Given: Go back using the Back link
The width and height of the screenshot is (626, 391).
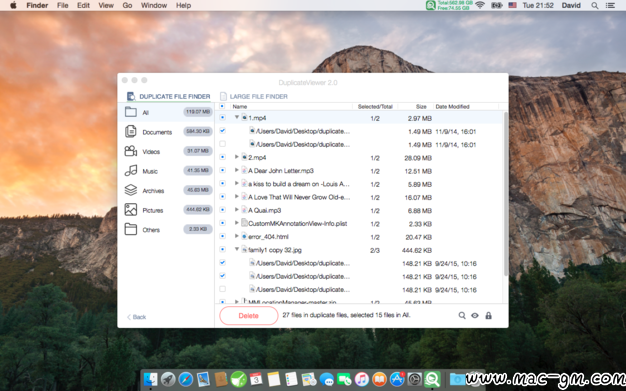Looking at the screenshot, I should tap(137, 317).
